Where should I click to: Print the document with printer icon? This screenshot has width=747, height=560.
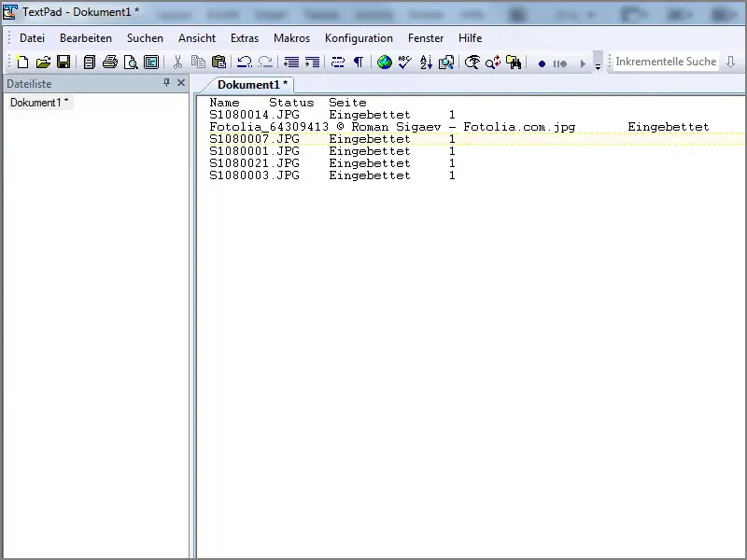(110, 63)
